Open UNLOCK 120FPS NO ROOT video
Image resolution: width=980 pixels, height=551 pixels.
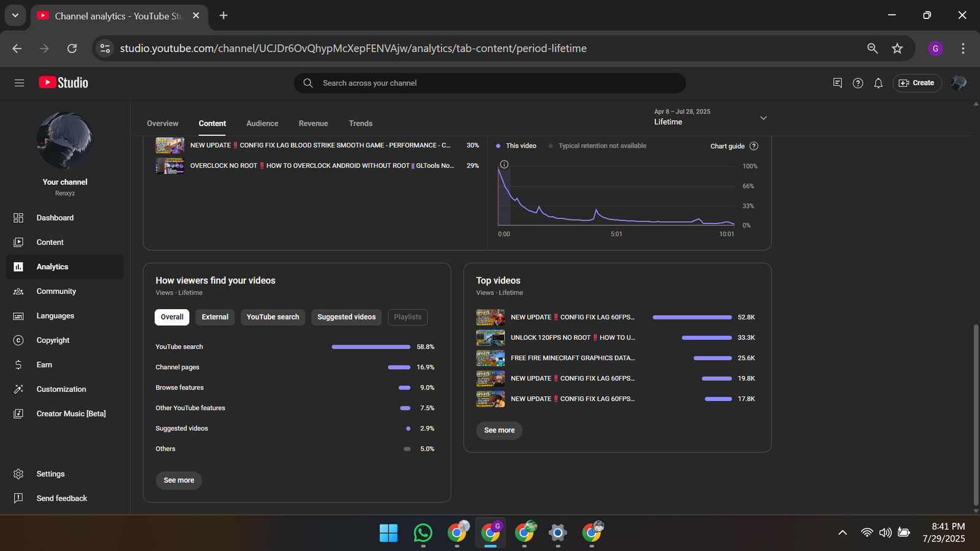pos(573,338)
